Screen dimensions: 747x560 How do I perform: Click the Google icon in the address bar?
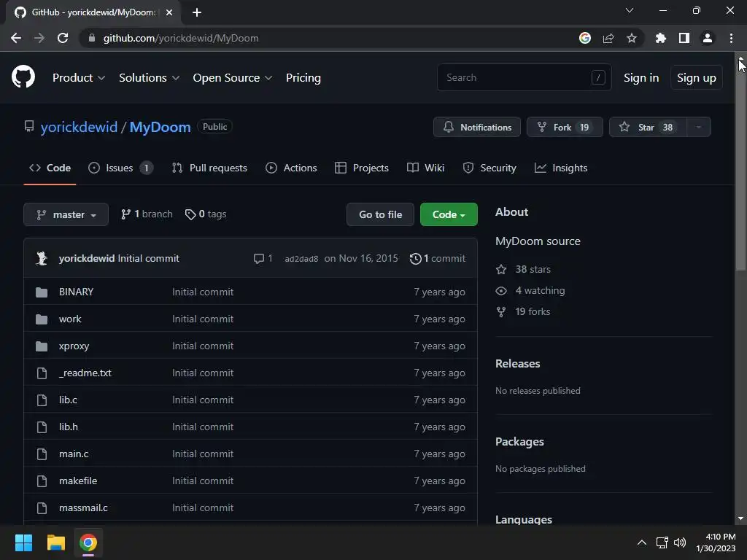click(585, 38)
